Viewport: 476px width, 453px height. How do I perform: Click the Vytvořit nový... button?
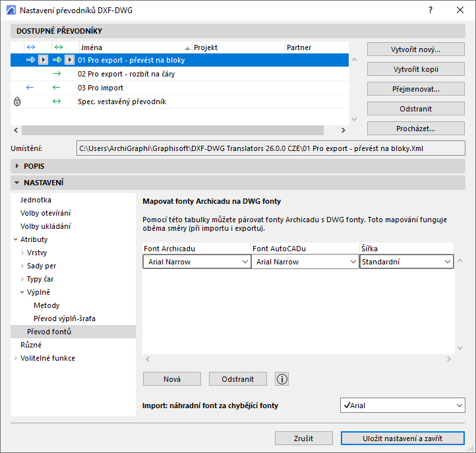[x=416, y=49]
